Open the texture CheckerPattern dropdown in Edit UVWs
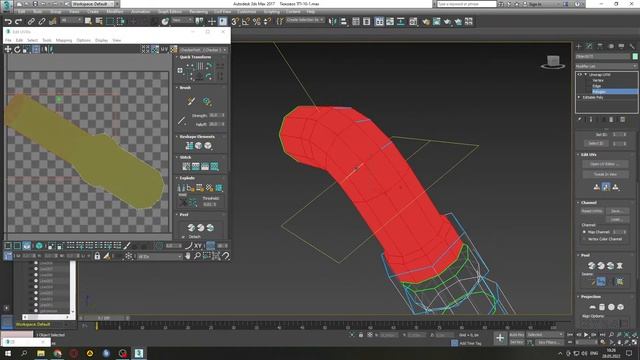This screenshot has width=640, height=360. click(x=203, y=50)
